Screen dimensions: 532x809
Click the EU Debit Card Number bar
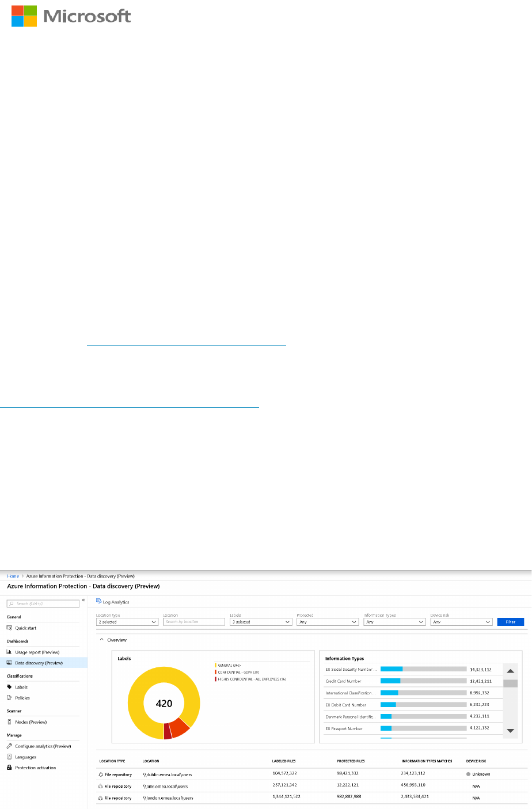[423, 705]
